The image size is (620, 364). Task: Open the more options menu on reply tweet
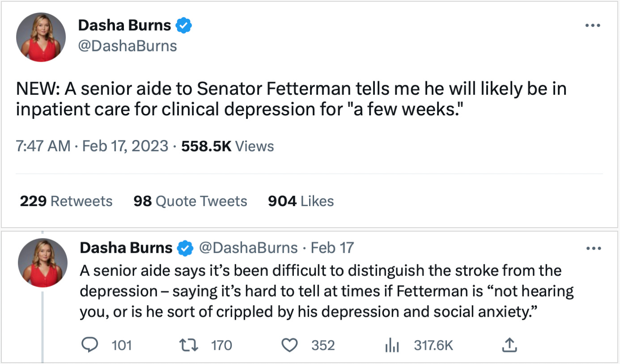coord(593,248)
